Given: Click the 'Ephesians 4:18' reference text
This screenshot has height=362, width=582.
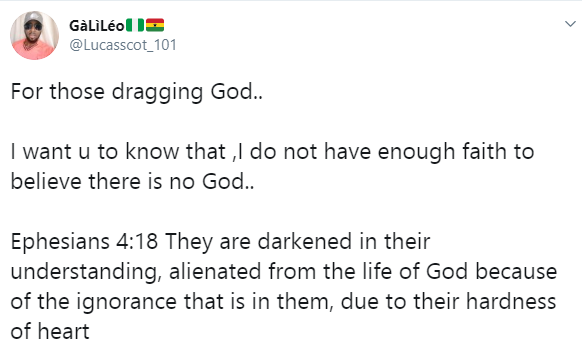Looking at the screenshot, I should [x=84, y=241].
